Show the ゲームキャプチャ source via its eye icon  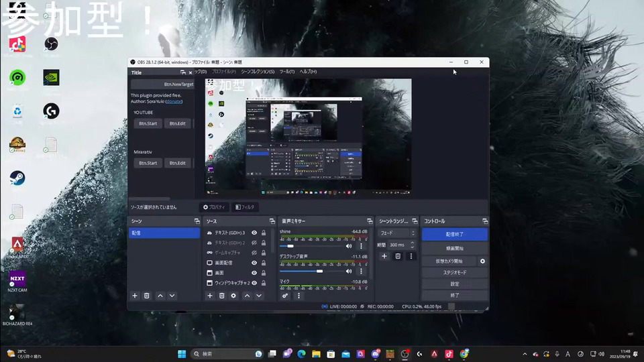pyautogui.click(x=254, y=253)
